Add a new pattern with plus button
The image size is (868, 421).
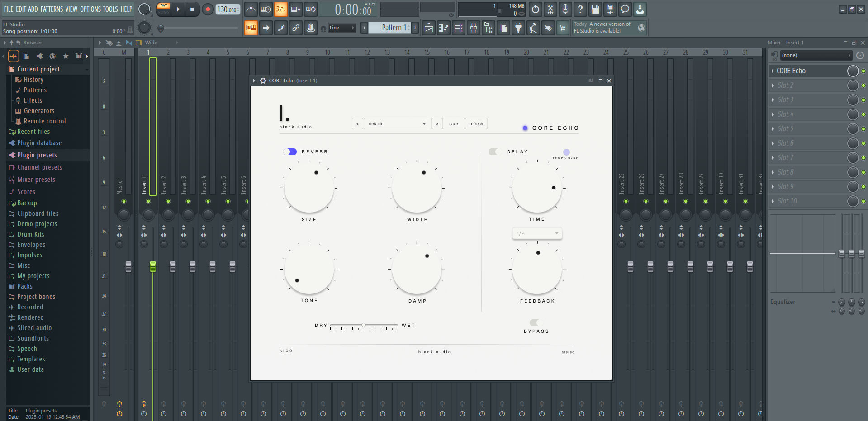415,28
